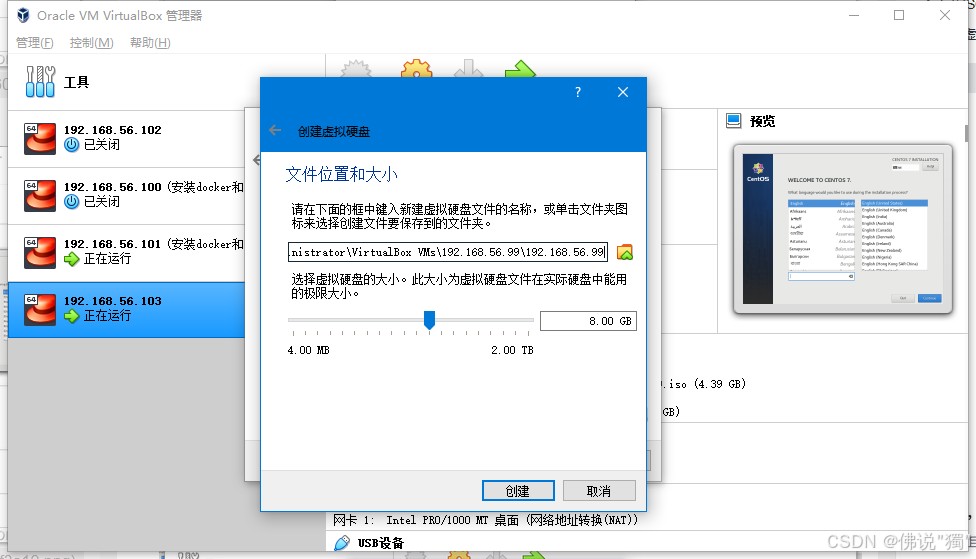Viewport: 976px width, 559px height.
Task: Click the orange gear Settings toolbar icon
Action: (x=416, y=68)
